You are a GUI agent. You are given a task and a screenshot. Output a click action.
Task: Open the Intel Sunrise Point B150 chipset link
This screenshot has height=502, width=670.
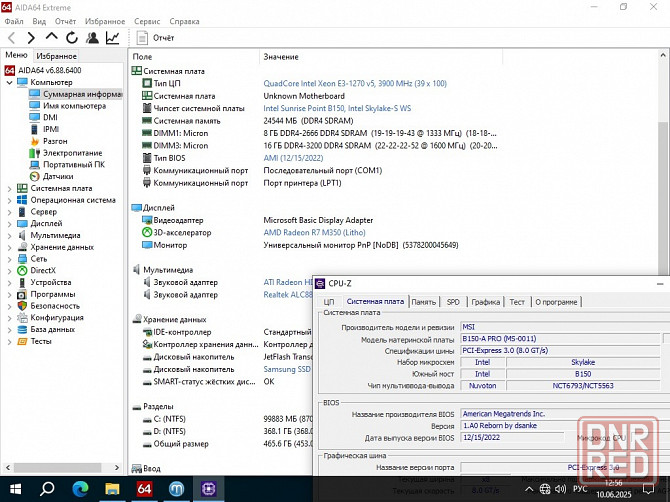pos(337,109)
